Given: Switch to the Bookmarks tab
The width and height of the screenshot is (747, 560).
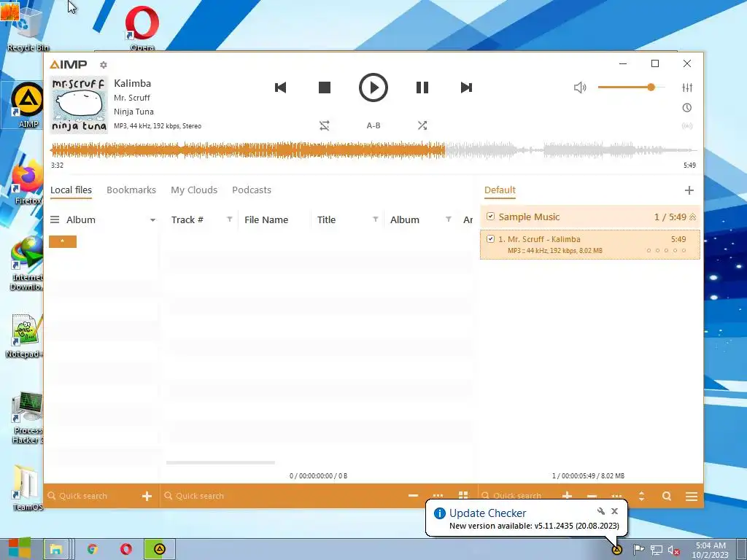Looking at the screenshot, I should (x=131, y=190).
